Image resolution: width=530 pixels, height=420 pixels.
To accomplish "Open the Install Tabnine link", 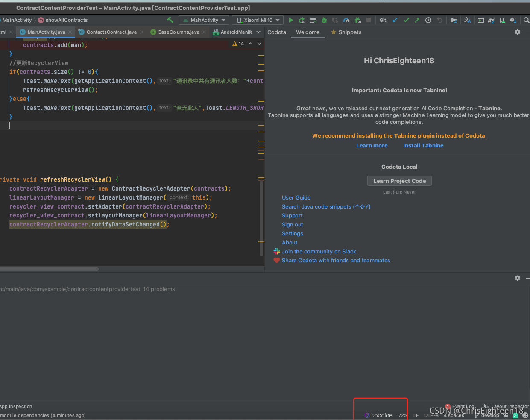I will [x=423, y=145].
